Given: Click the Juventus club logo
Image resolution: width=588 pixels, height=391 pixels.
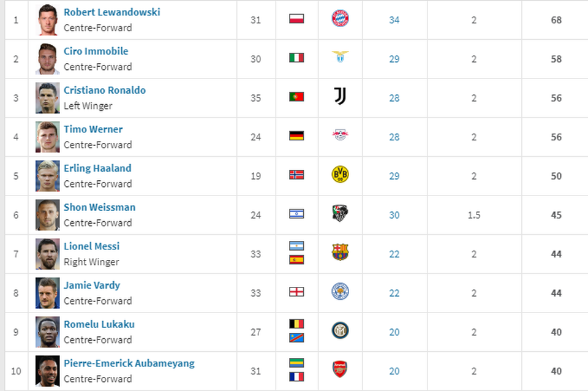Looking at the screenshot, I should tap(340, 96).
